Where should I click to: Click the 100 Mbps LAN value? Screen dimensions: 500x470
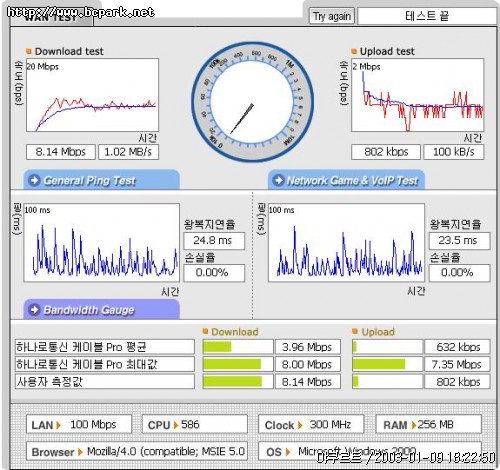point(93,424)
